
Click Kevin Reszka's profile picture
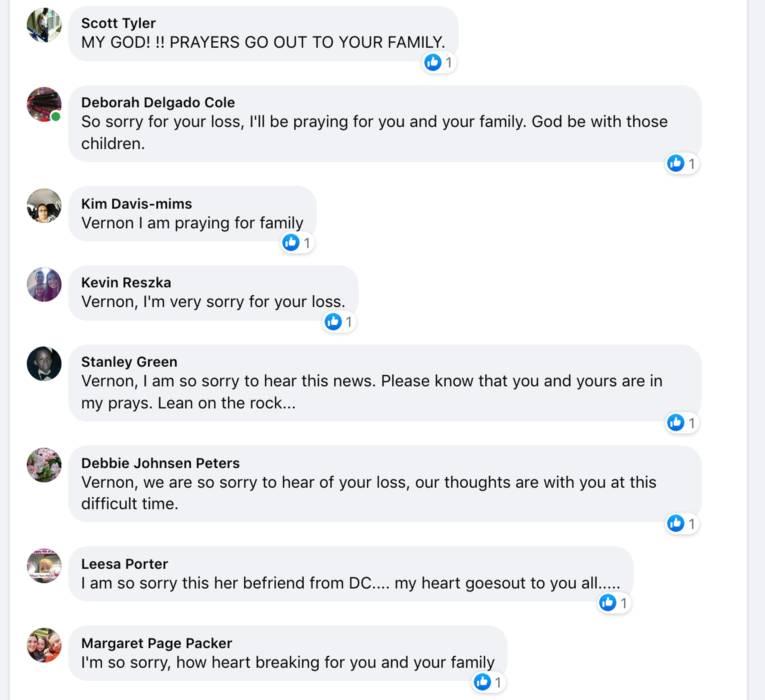coord(44,285)
